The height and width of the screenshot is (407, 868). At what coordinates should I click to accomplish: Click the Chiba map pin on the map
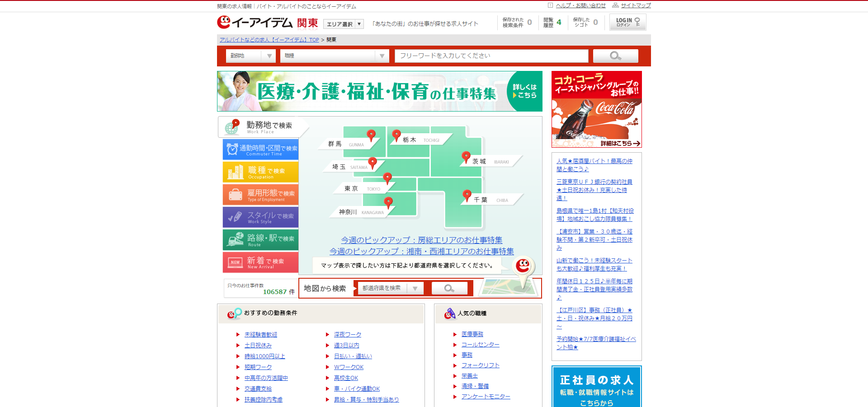[x=467, y=195]
